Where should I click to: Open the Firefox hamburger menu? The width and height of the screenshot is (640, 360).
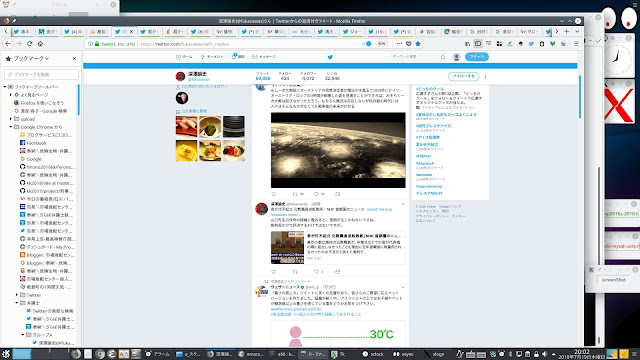point(576,44)
